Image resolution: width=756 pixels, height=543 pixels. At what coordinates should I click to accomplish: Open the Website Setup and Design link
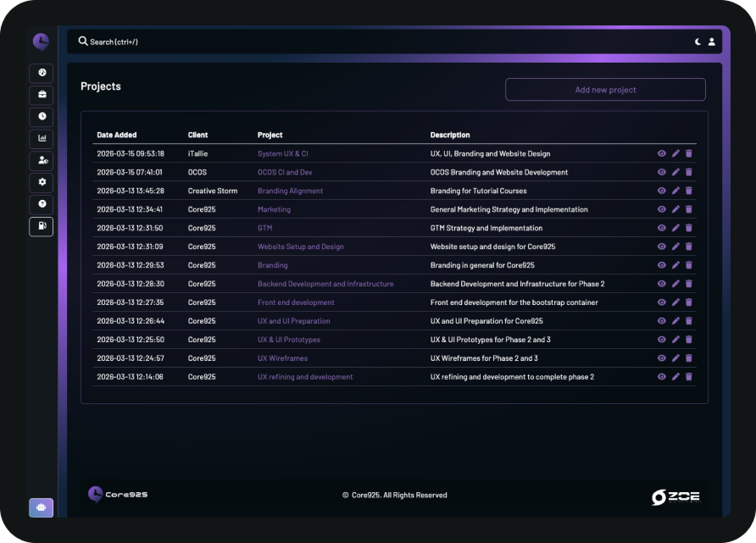click(300, 247)
